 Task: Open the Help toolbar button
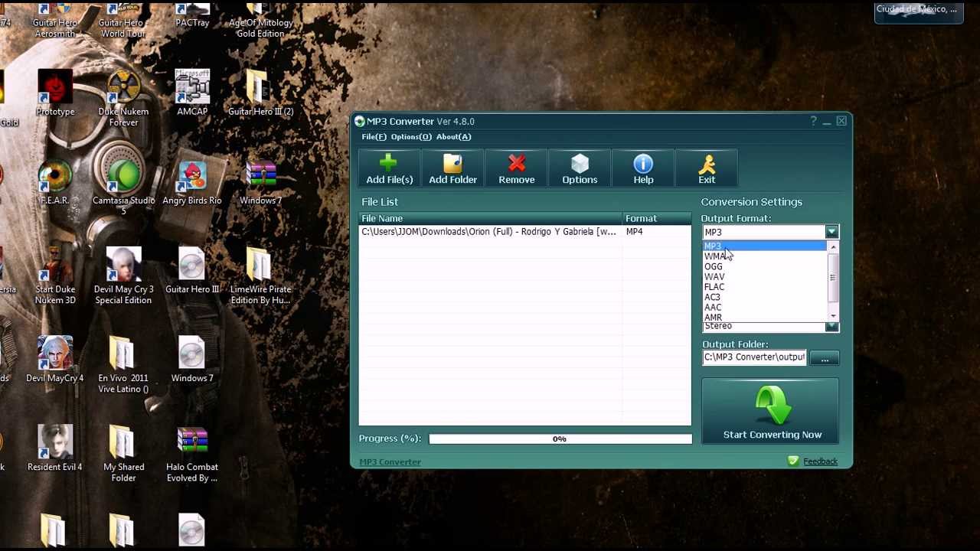click(643, 169)
